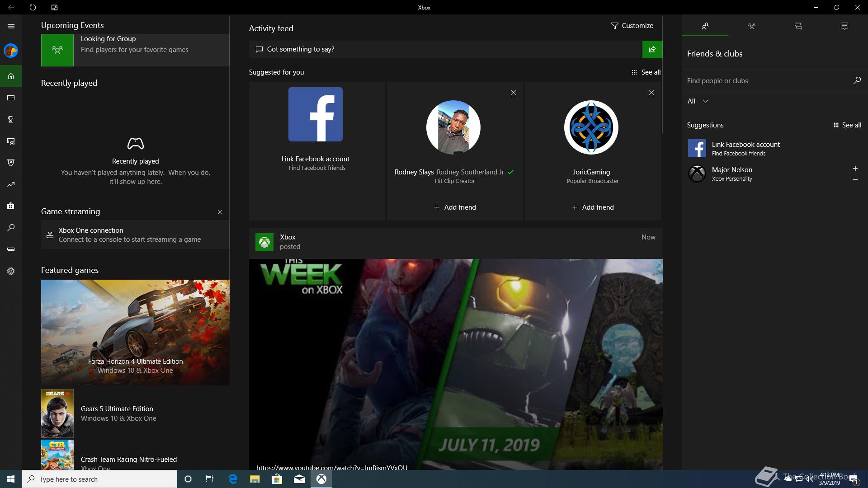Viewport: 868px width, 488px height.
Task: Open the hamburger navigation menu
Action: point(11,26)
